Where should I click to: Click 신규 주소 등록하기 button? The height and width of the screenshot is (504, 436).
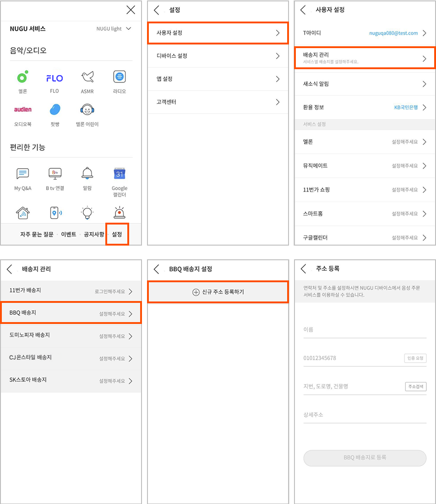218,292
